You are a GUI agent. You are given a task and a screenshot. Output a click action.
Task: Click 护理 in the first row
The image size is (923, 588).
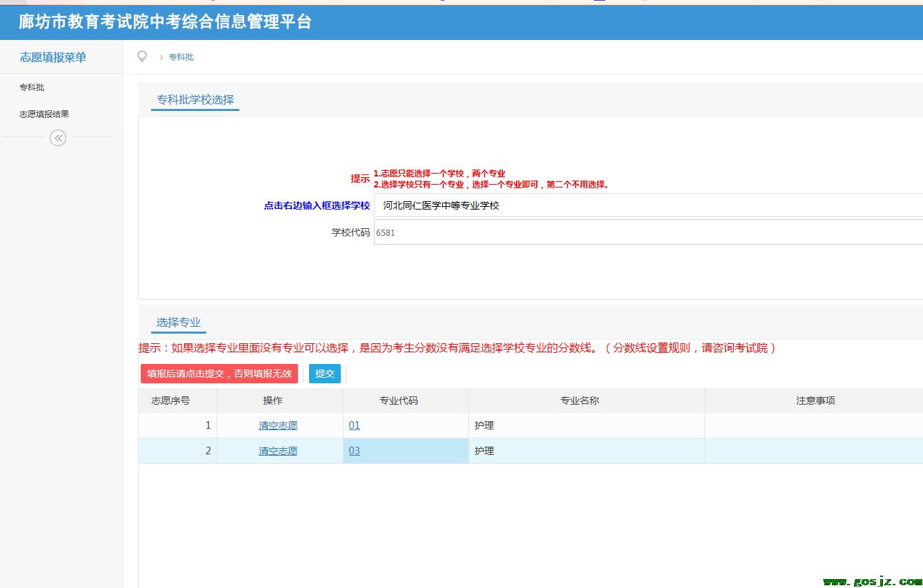[484, 426]
